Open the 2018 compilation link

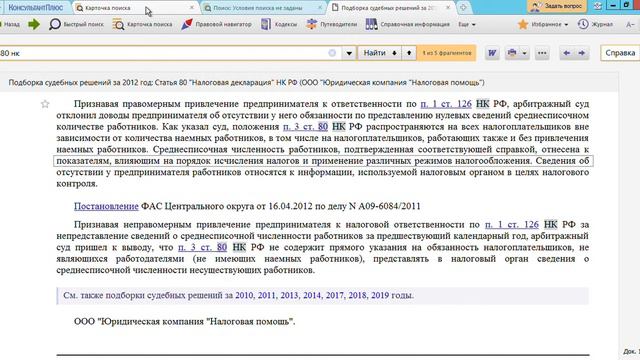pos(357,296)
